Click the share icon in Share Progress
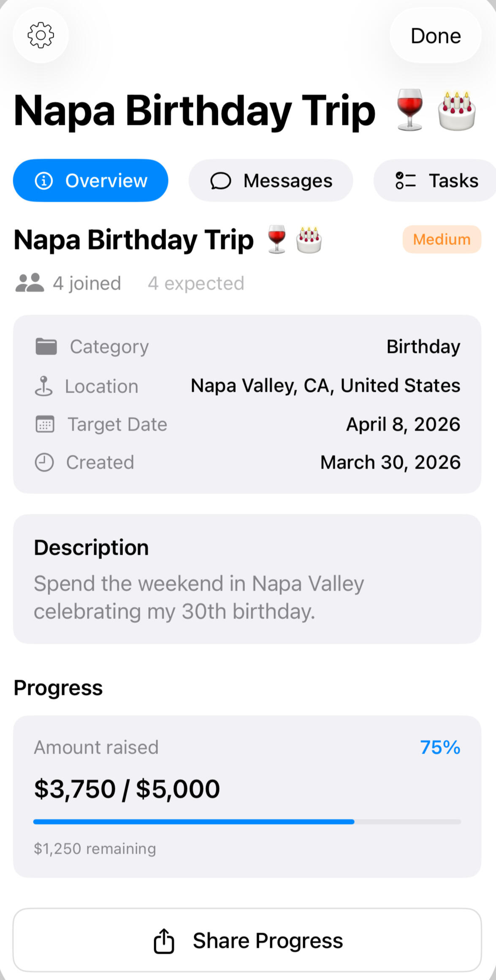Screen dimensions: 496x980 point(164,941)
